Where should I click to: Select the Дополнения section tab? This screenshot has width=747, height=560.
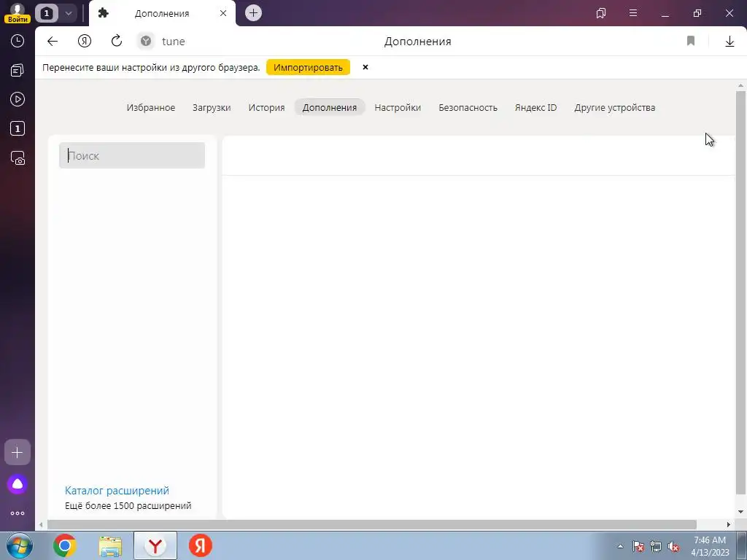(x=330, y=107)
